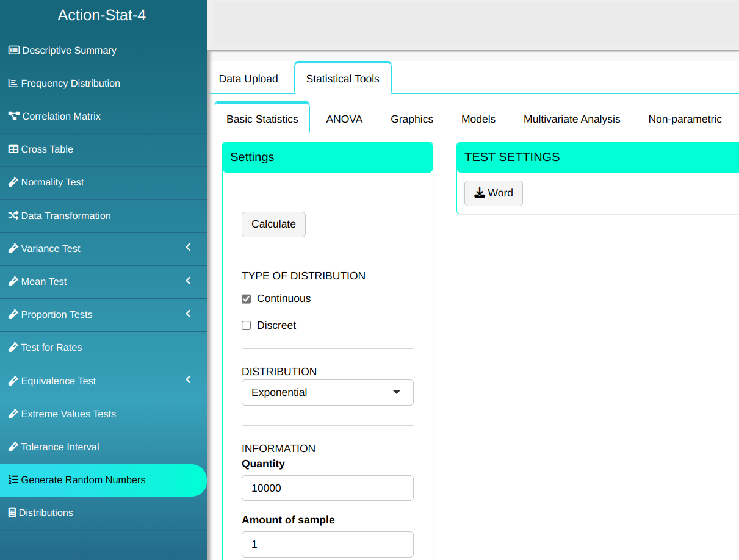This screenshot has width=739, height=560.
Task: Expand the Proportion Tests submenu chevron
Action: pyautogui.click(x=188, y=314)
